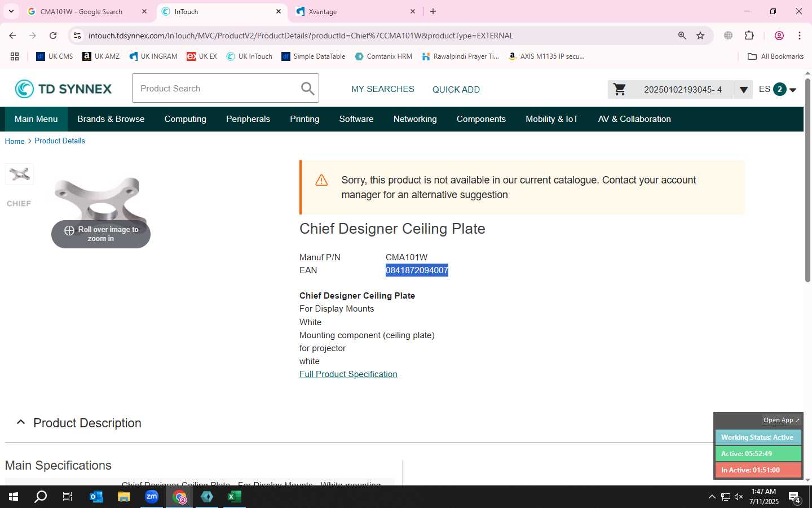Expand the basket selector dropdown arrow
The image size is (812, 508).
click(743, 90)
